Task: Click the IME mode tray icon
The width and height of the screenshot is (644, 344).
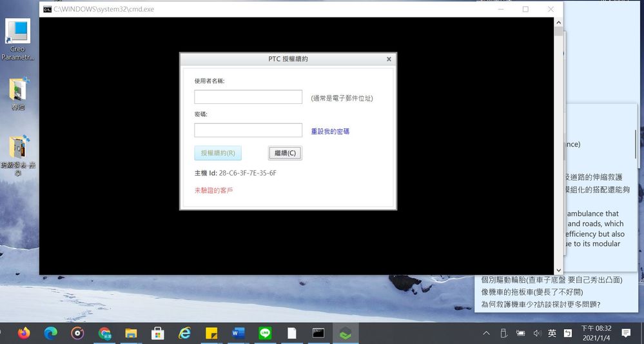Action: point(567,333)
